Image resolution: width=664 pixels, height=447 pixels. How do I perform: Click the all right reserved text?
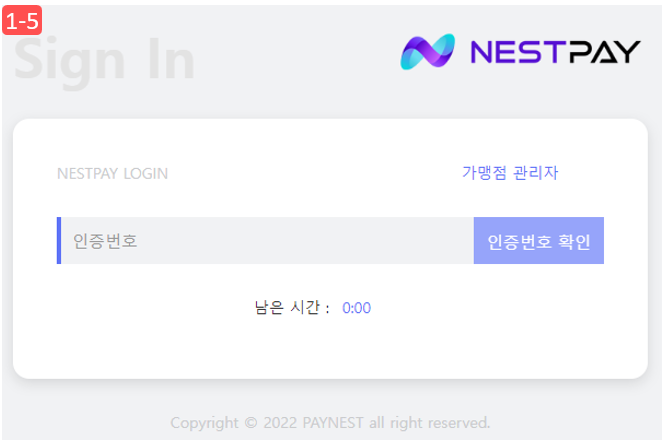430,422
